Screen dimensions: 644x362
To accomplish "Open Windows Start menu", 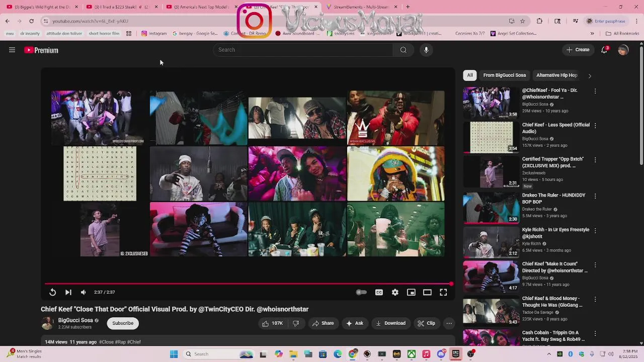I will 174,354.
